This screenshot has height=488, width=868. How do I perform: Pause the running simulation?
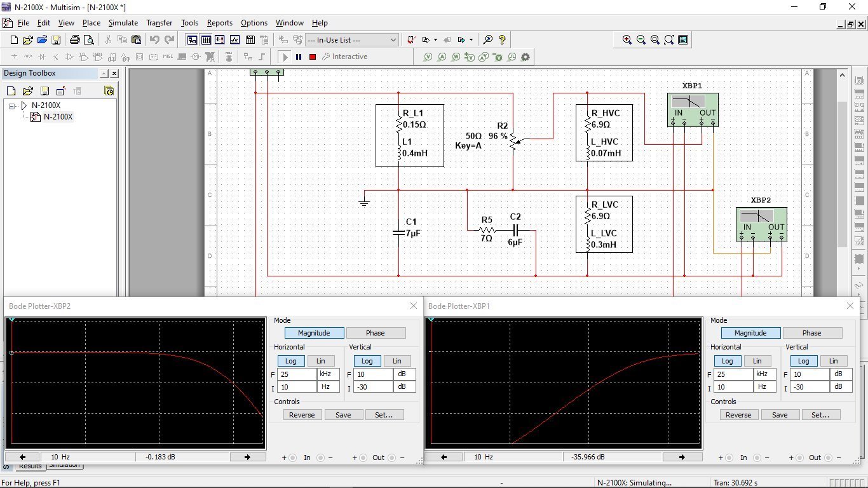pyautogui.click(x=299, y=57)
